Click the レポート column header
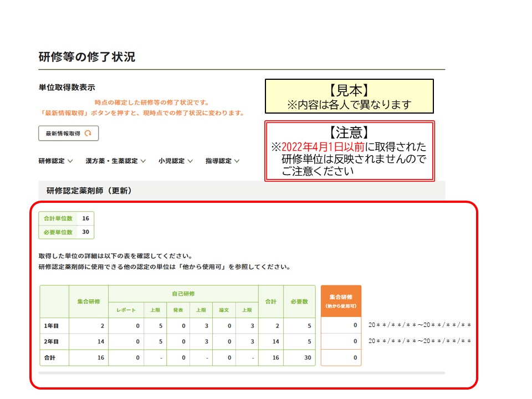 126,310
